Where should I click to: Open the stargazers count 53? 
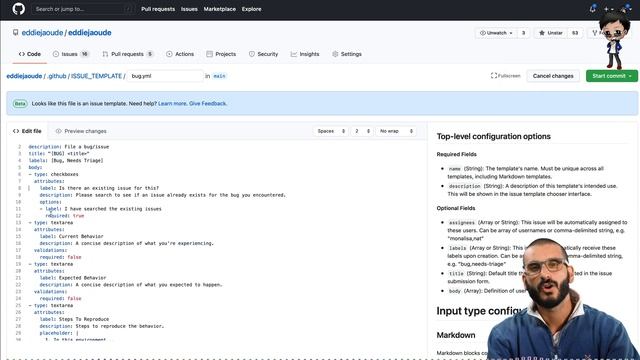click(575, 33)
